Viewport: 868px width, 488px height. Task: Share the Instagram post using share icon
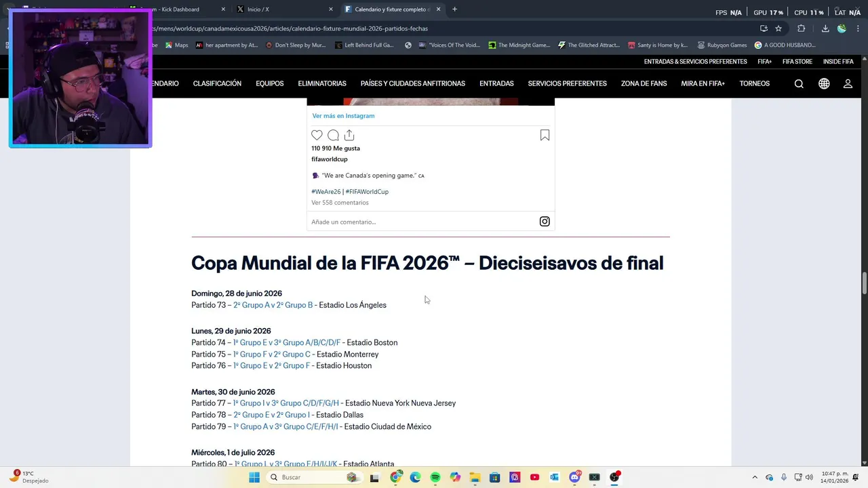349,136
